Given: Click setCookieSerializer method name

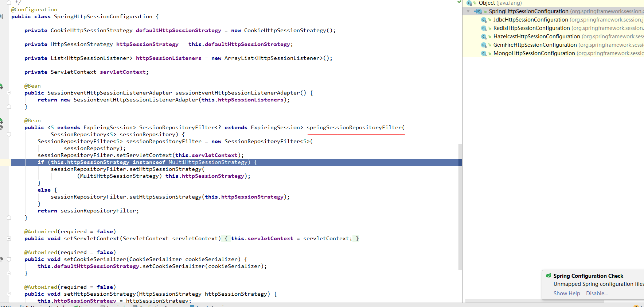Looking at the screenshot, I should tap(95, 259).
